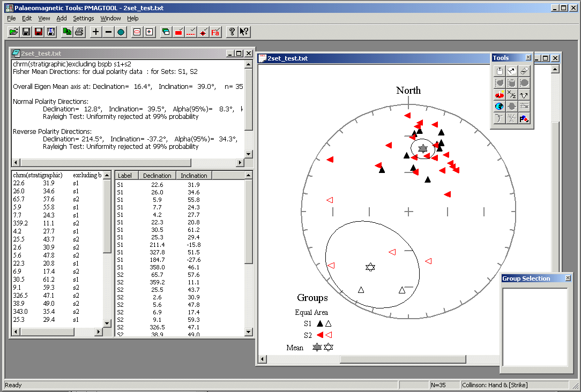This screenshot has width=581, height=392.
Task: Open the Add menu
Action: pos(62,18)
